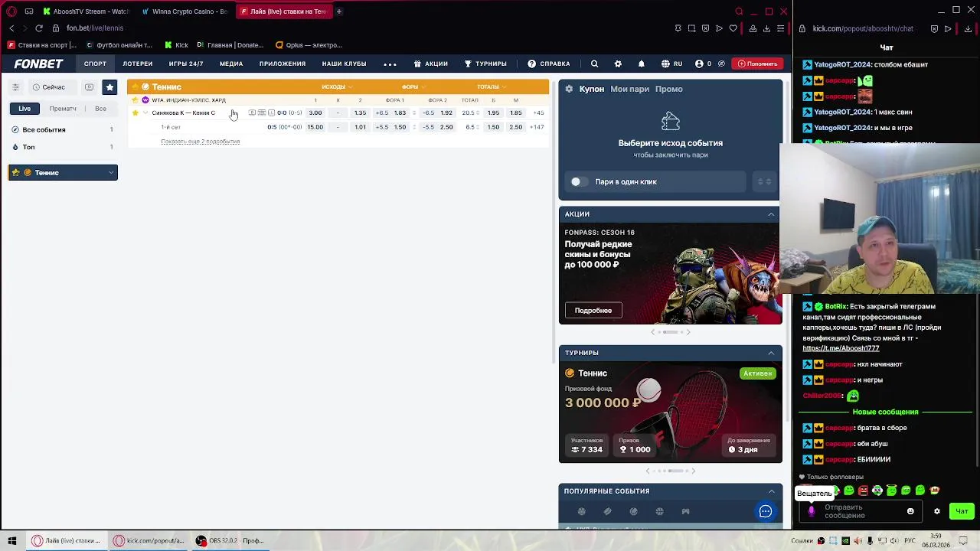980x551 pixels.
Task: Collapse the ТУРНИРЫ panel
Action: [x=771, y=353]
